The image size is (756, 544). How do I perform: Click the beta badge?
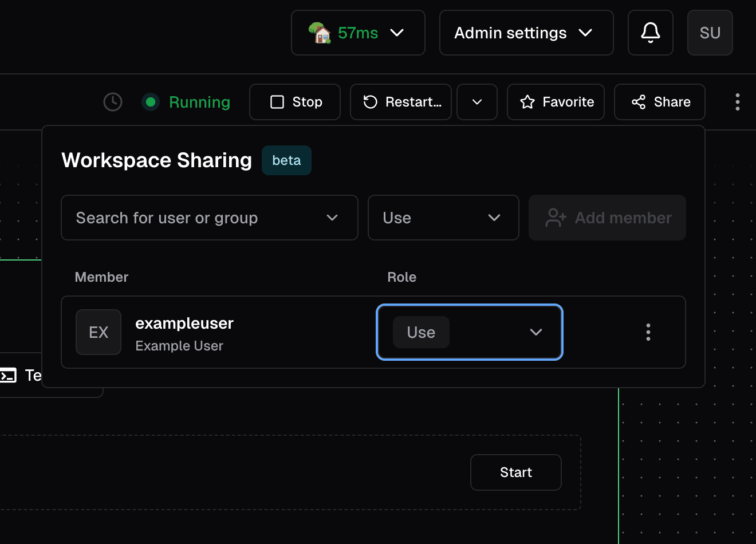click(286, 160)
